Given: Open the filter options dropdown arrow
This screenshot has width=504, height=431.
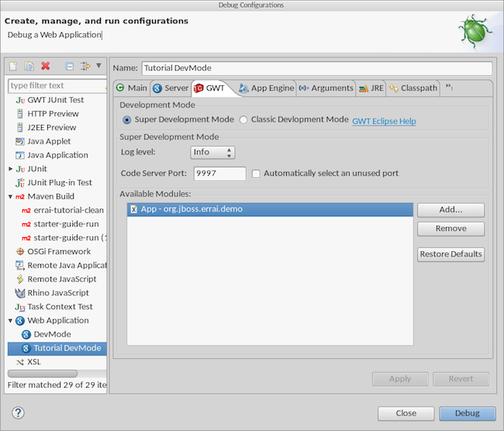Looking at the screenshot, I should pos(98,66).
